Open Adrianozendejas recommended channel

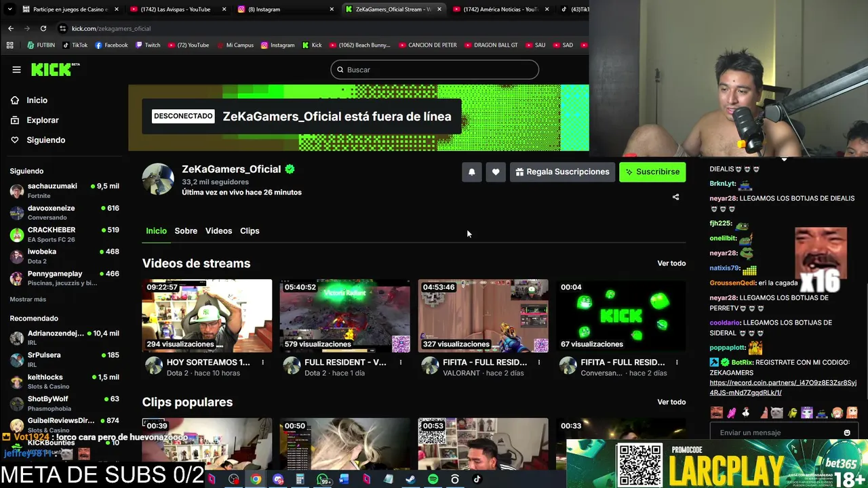point(64,338)
